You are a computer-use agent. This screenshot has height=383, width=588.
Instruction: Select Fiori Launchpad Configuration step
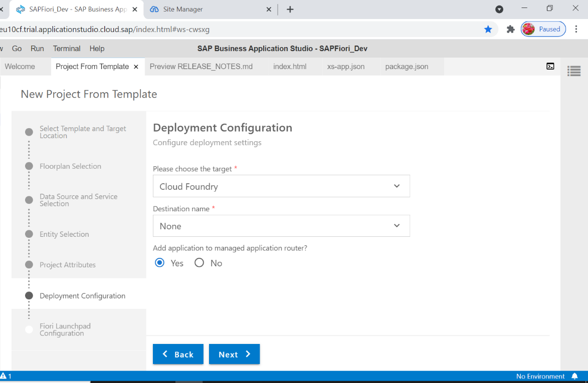(x=65, y=330)
